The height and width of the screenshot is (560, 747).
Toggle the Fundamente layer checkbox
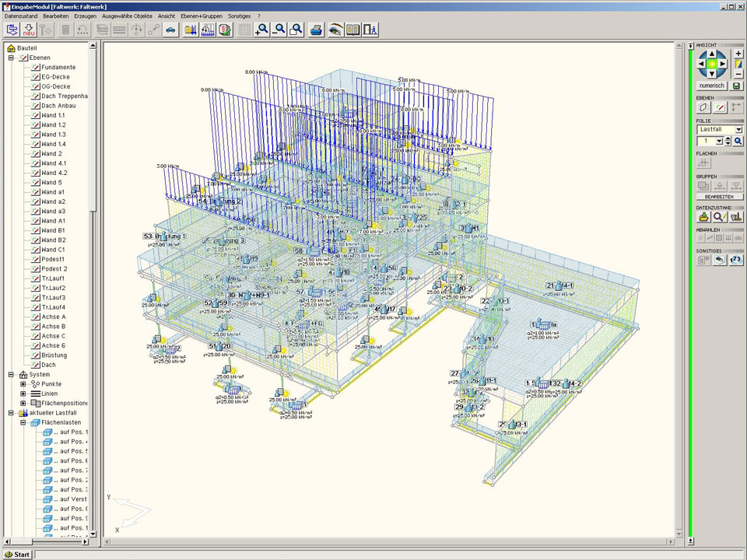click(35, 68)
